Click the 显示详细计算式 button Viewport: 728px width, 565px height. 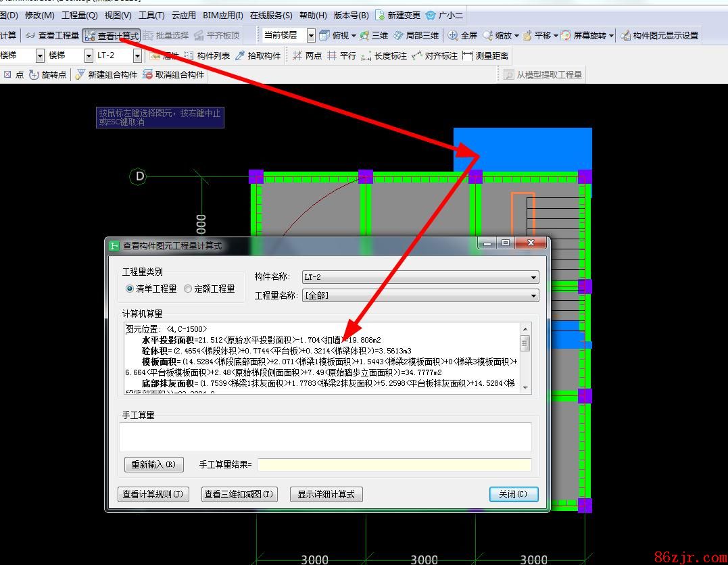[326, 494]
